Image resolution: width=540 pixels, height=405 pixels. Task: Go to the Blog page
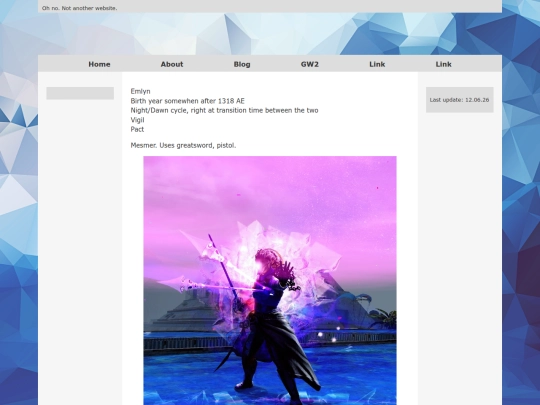pos(242,64)
